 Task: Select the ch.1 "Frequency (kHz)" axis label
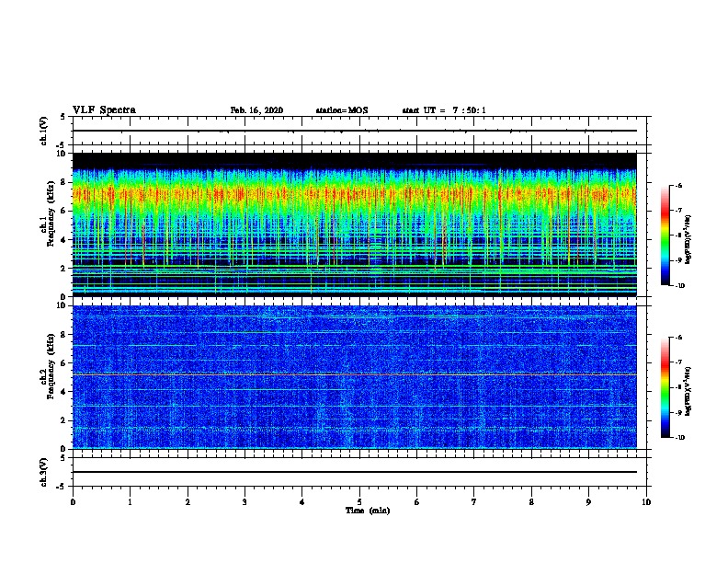click(51, 214)
